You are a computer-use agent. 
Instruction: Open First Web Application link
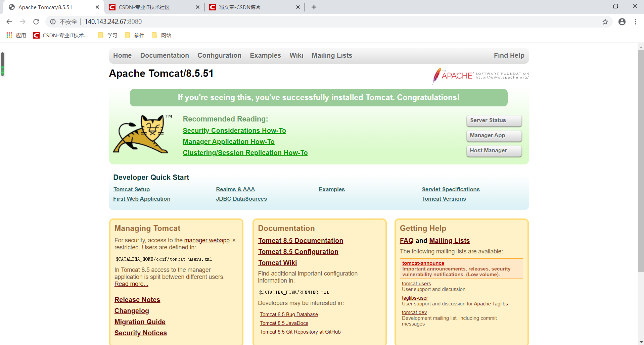coord(142,199)
